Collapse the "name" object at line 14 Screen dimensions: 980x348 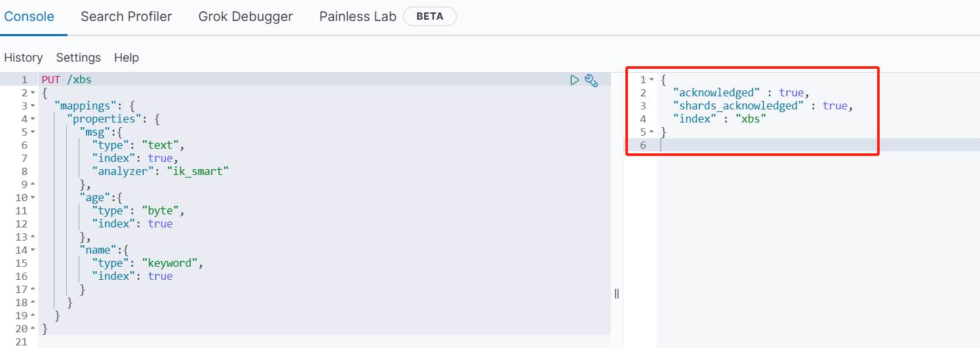coord(33,250)
